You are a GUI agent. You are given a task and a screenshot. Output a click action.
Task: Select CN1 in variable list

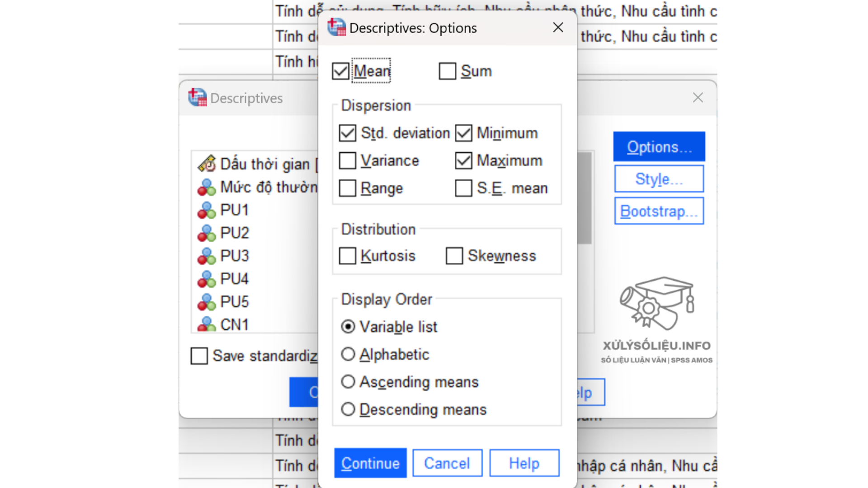[x=235, y=324]
